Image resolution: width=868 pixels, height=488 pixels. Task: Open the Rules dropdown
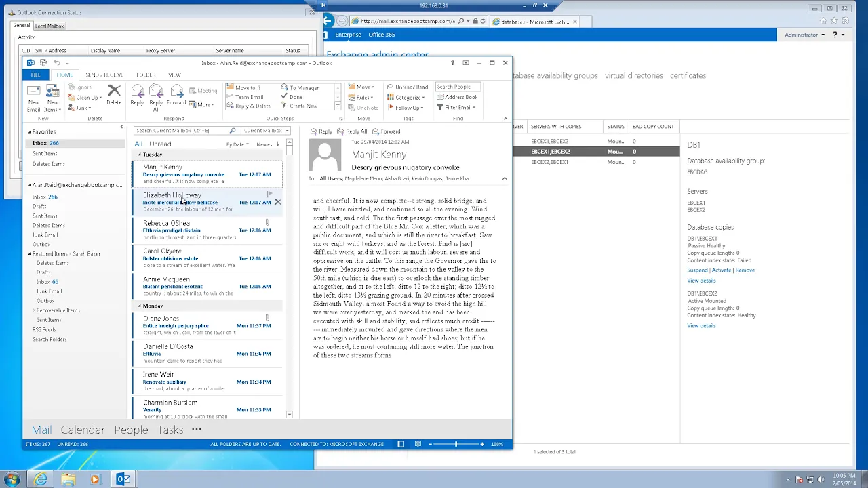[360, 97]
